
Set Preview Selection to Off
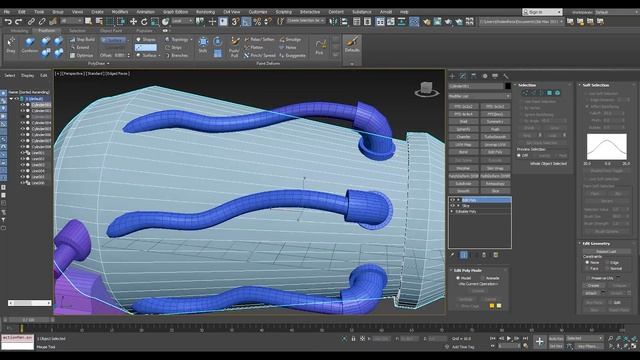coord(519,156)
